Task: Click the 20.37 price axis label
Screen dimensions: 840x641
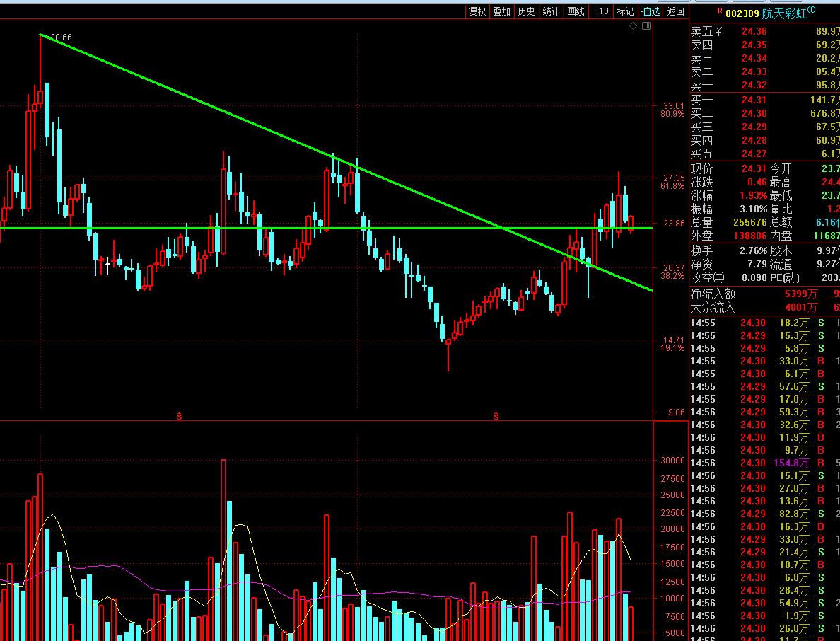Action: pyautogui.click(x=673, y=268)
